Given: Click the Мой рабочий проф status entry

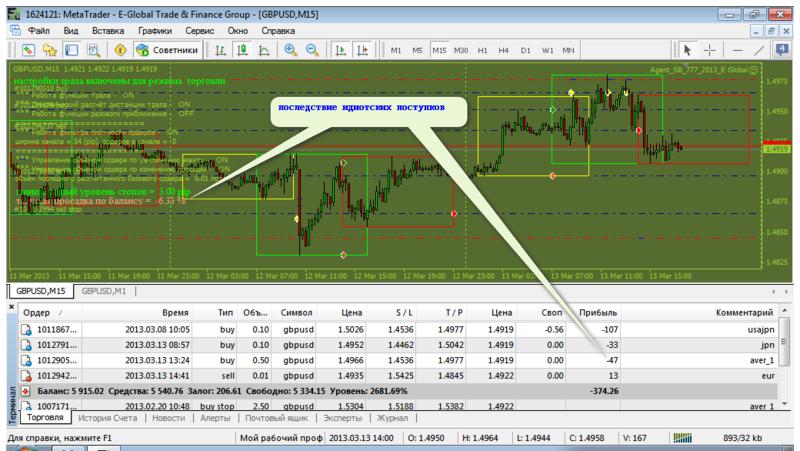Looking at the screenshot, I should pos(281,438).
